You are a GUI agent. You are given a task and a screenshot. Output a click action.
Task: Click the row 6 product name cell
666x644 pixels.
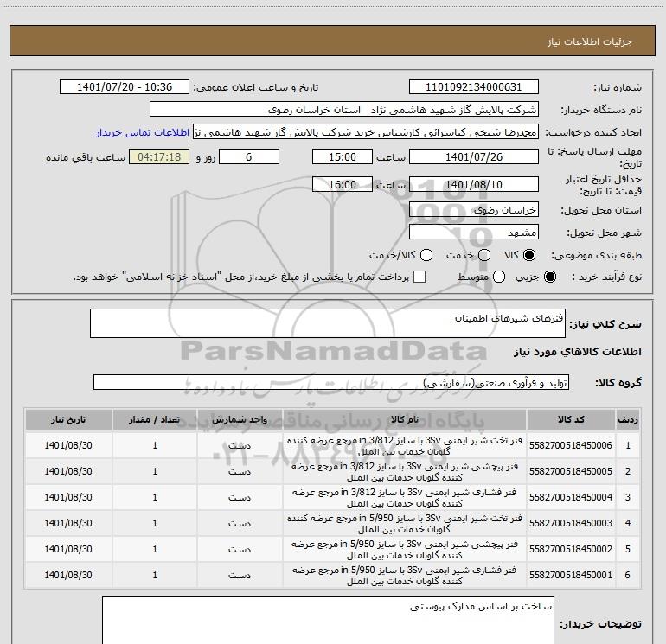click(405, 575)
